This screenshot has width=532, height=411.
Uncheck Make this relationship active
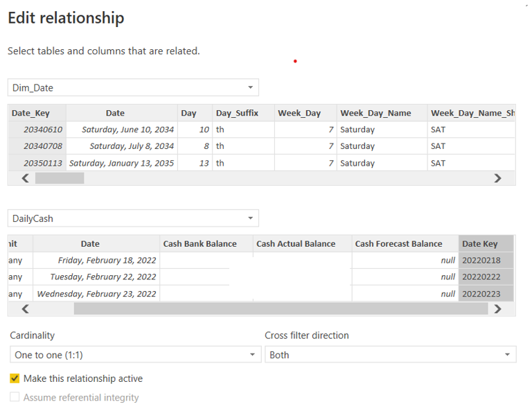(15, 378)
